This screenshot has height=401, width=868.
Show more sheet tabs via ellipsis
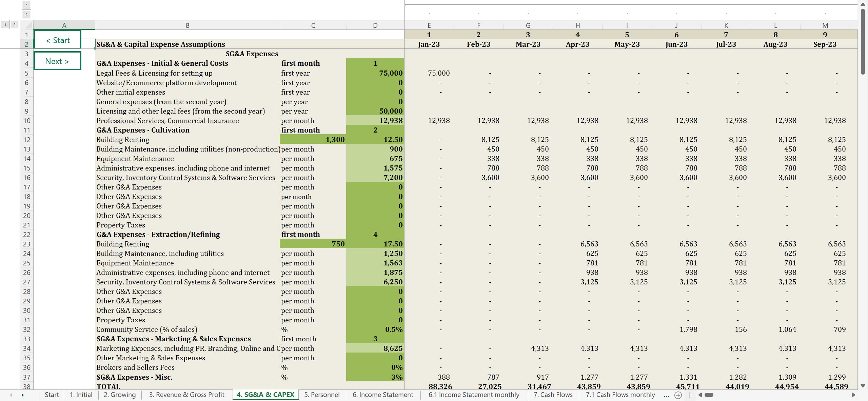pos(667,395)
